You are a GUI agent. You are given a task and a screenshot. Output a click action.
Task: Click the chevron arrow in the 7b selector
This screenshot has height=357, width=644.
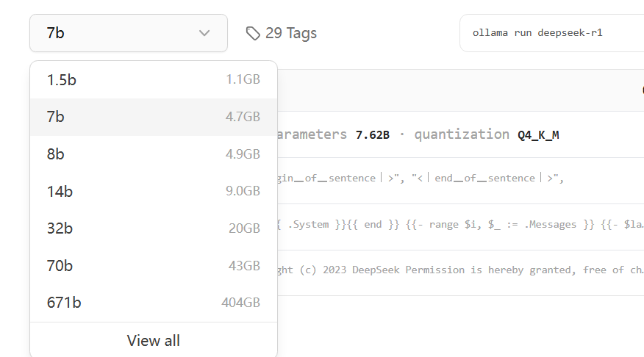(204, 33)
